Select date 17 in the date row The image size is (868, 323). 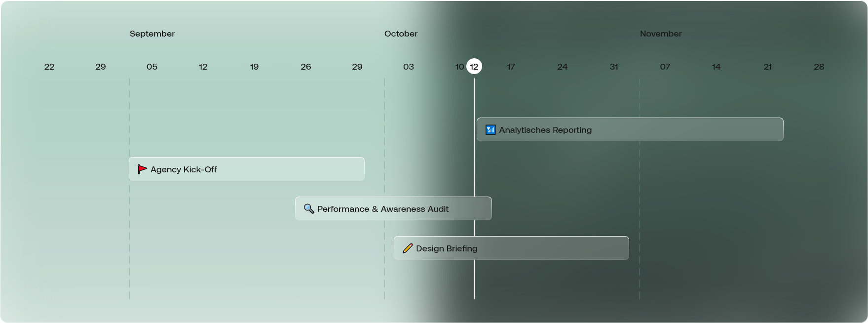(511, 67)
